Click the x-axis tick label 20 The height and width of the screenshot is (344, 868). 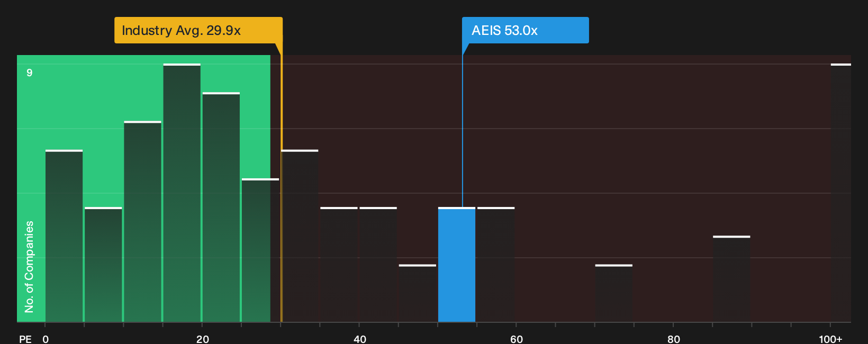click(203, 339)
